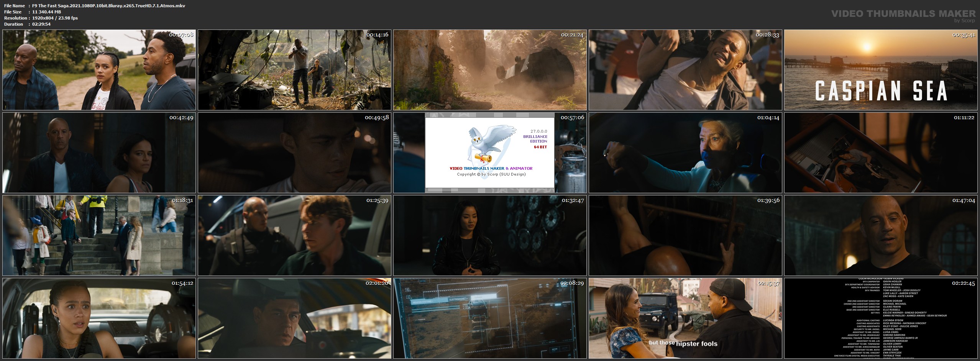Click the digital map display thumbnail at 02:08:29
The width and height of the screenshot is (980, 361).
490,318
